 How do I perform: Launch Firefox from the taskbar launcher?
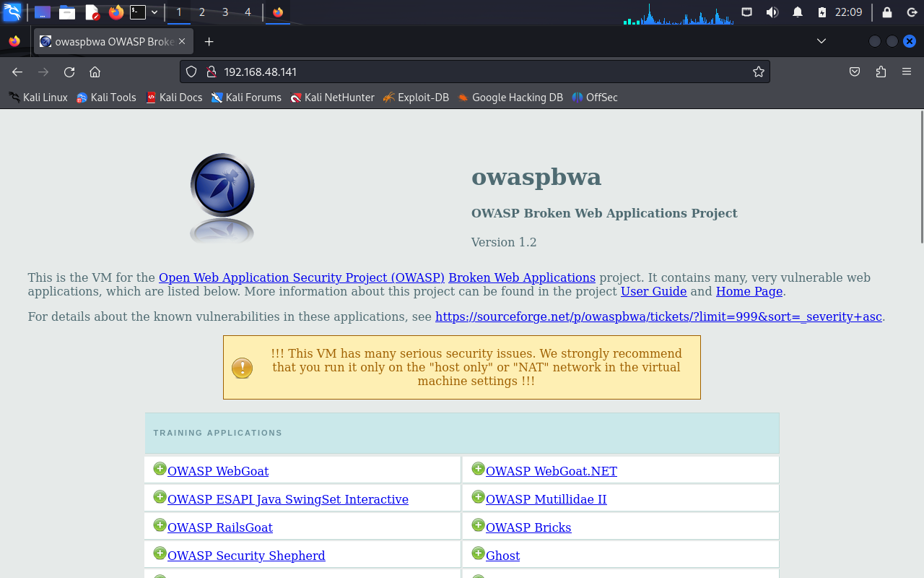pyautogui.click(x=115, y=12)
